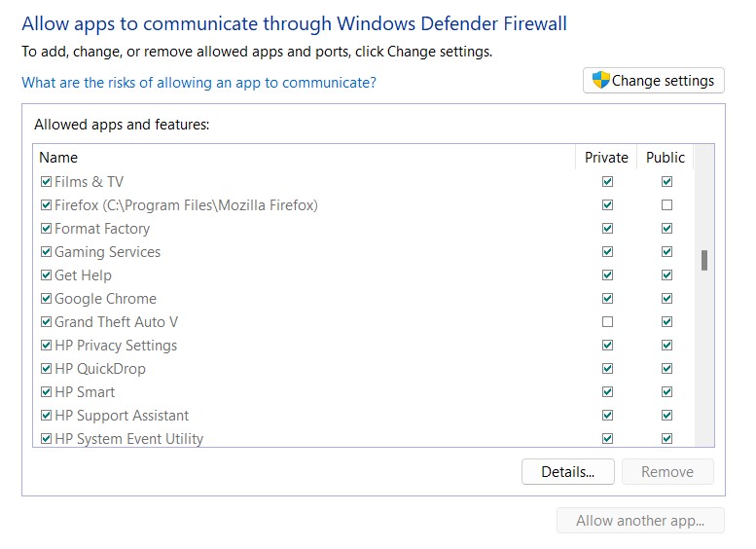The height and width of the screenshot is (549, 756).
Task: Select the HP Privacy Settings row
Action: point(116,346)
